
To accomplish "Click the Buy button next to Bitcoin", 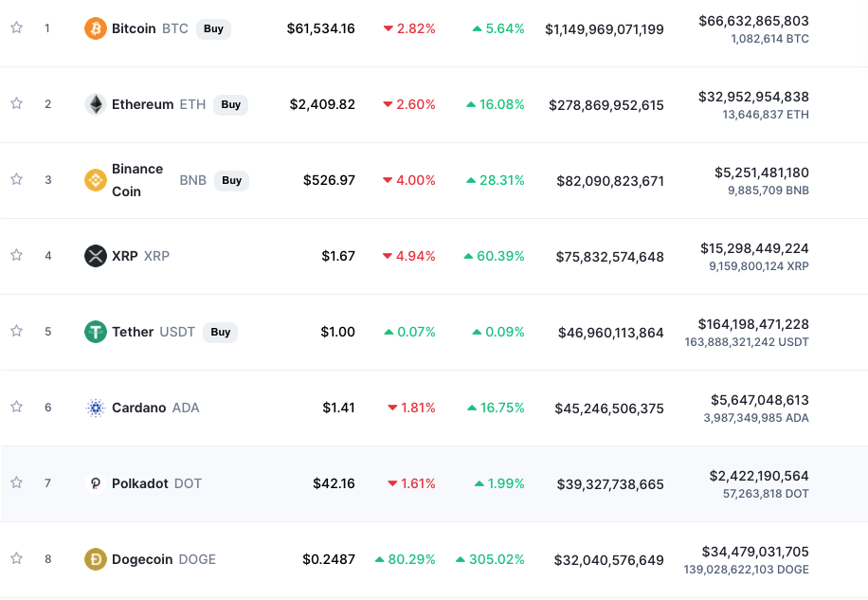I will (213, 28).
